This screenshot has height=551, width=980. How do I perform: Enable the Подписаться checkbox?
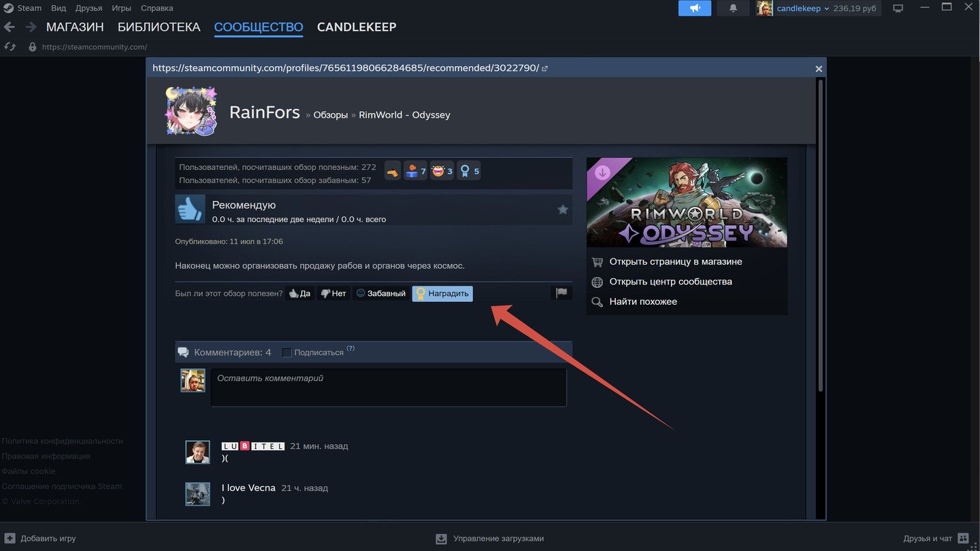click(x=287, y=352)
